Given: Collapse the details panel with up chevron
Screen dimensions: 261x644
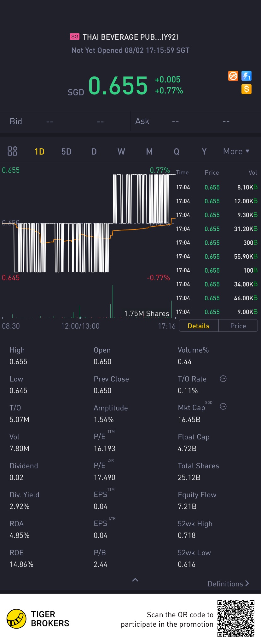Looking at the screenshot, I should (x=135, y=580).
